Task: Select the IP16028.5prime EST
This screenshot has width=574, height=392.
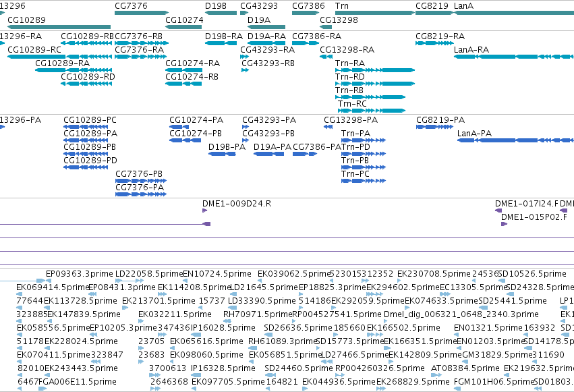Action: tap(196, 335)
